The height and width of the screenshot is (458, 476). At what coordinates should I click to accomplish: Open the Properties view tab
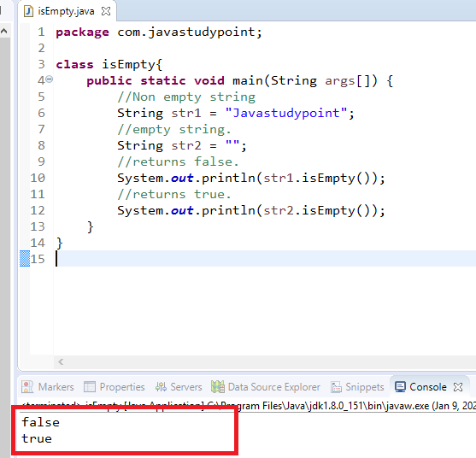(115, 387)
